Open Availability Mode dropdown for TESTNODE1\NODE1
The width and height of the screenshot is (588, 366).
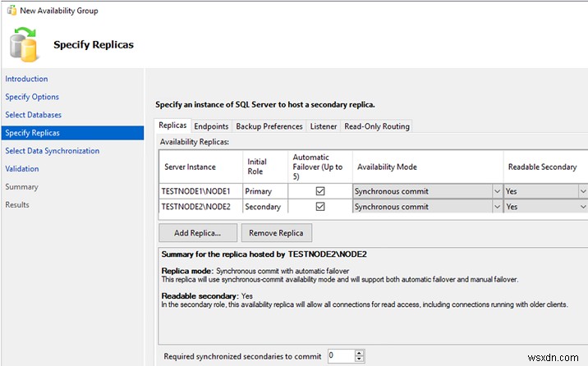pos(497,191)
